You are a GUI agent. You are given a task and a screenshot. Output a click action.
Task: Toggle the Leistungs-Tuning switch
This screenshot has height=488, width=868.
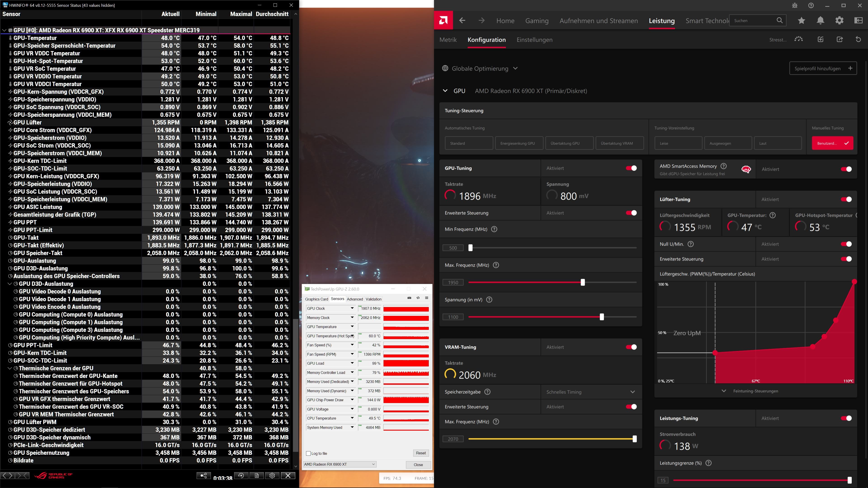846,418
